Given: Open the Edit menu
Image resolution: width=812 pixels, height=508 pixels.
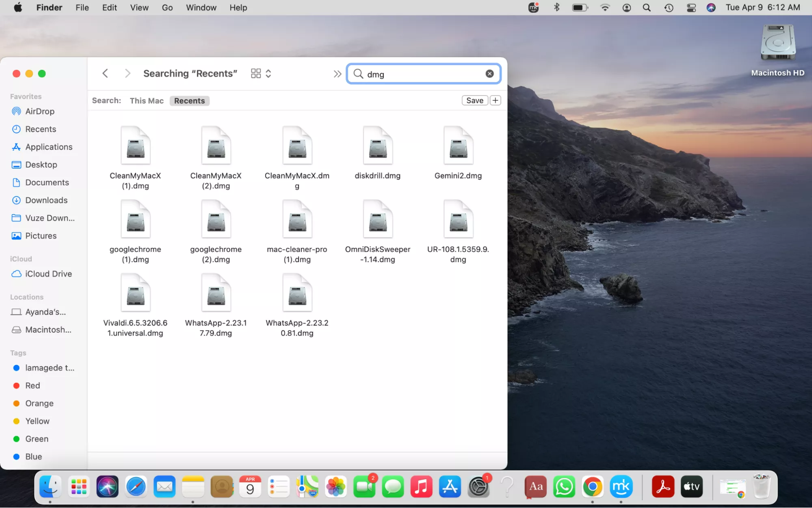Looking at the screenshot, I should point(109,7).
